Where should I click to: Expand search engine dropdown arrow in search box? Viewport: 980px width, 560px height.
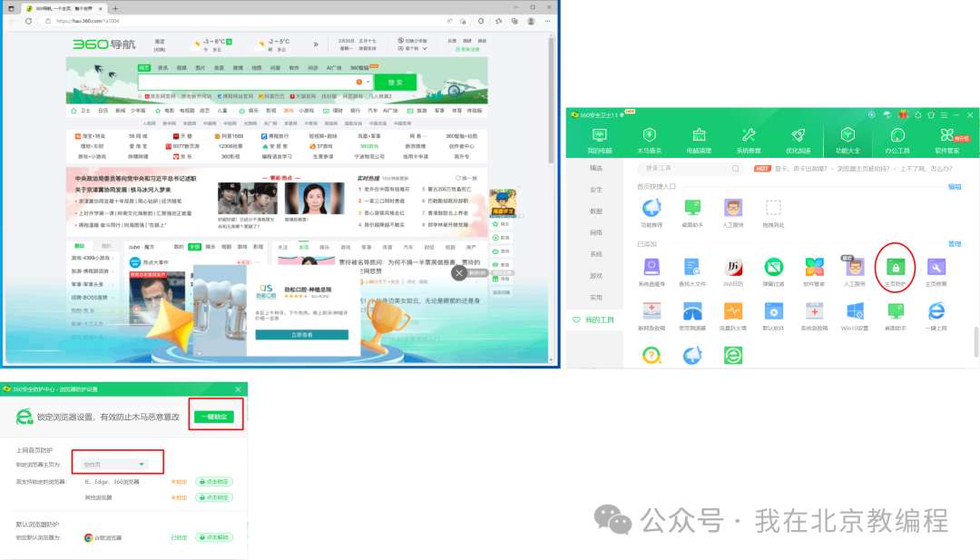[x=368, y=82]
